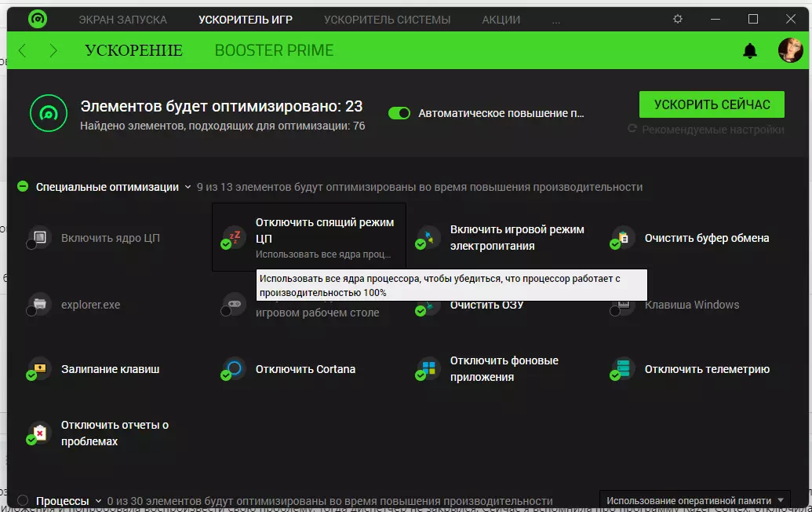
Task: Switch to УСКОРИТЕЛЬ СИСТЕМЫ tab
Action: tap(388, 20)
